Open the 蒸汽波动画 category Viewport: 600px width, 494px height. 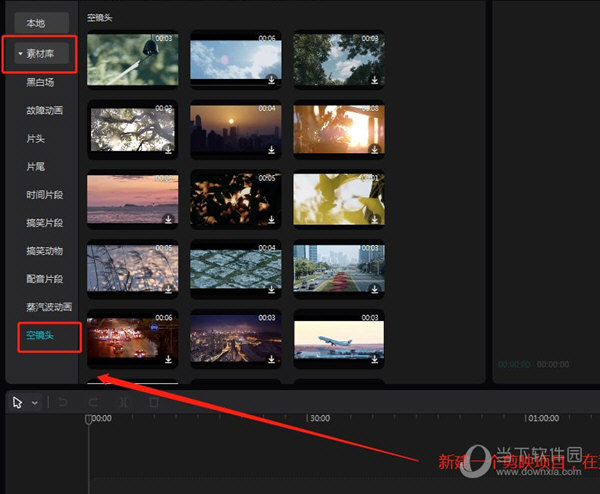[47, 307]
